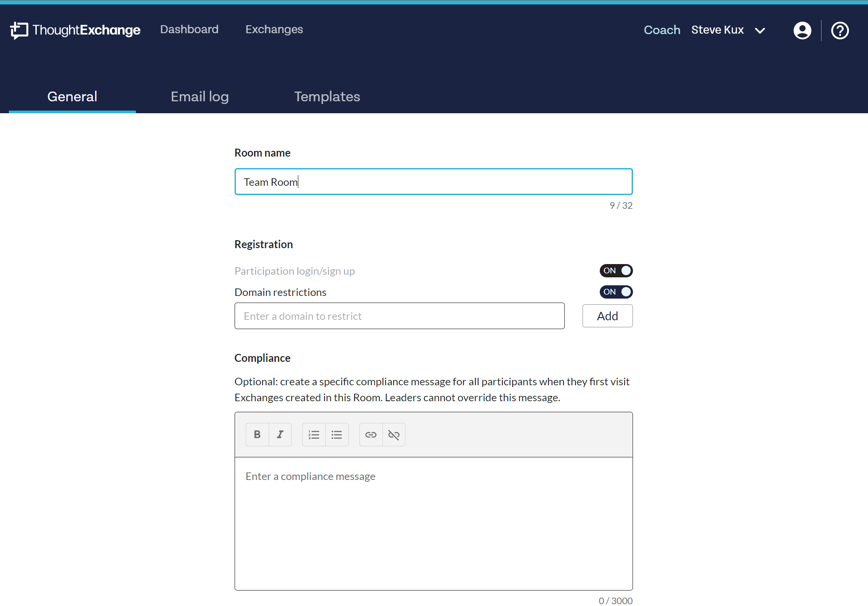The image size is (868, 606).
Task: Toggle Participation login/sign up switch
Action: (x=616, y=271)
